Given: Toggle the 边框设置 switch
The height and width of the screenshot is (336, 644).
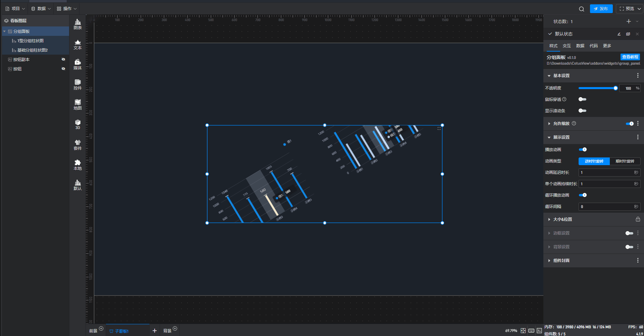Looking at the screenshot, I should pos(630,233).
